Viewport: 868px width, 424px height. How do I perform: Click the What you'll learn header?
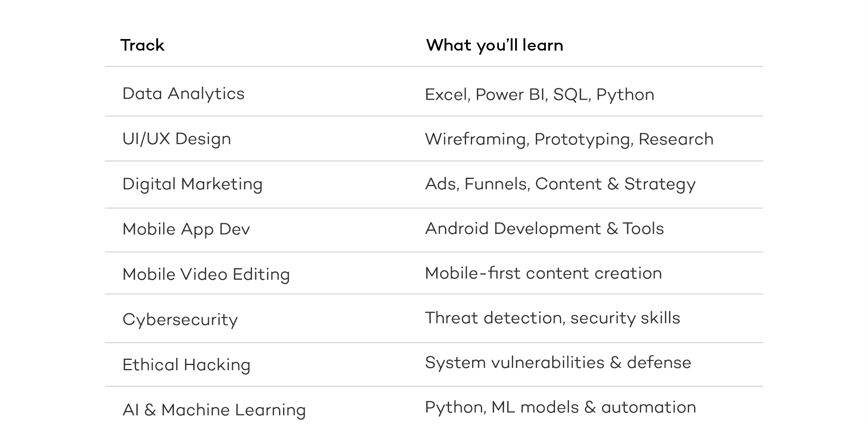[x=494, y=46]
